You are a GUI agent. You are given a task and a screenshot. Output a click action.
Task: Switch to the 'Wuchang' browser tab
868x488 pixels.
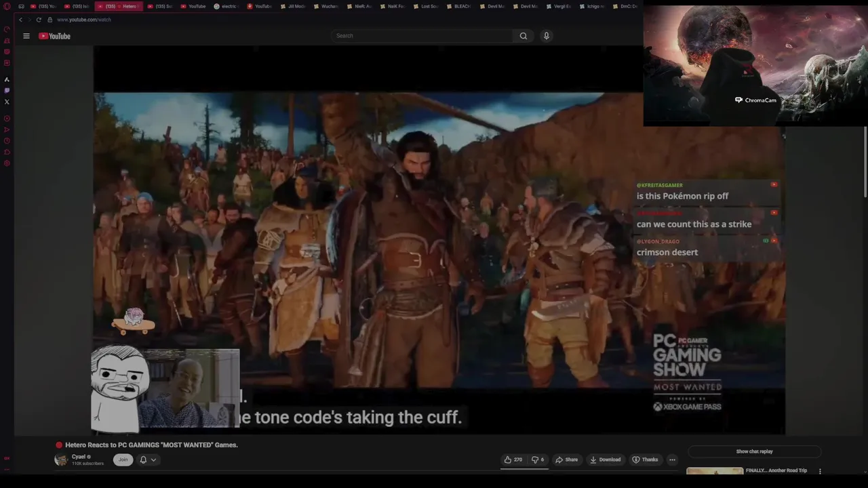(326, 7)
